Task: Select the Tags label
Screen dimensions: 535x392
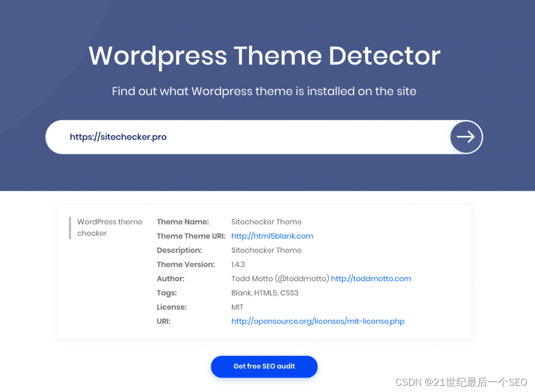Action: [167, 293]
